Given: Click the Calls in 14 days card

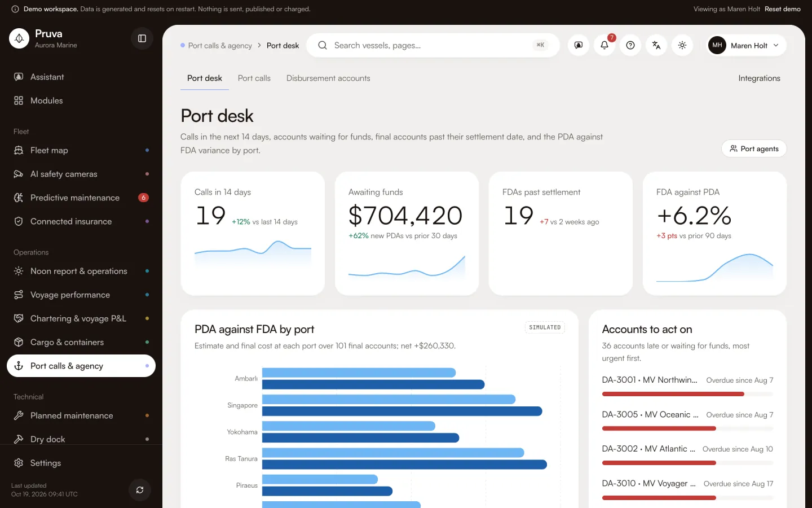Looking at the screenshot, I should tap(253, 233).
